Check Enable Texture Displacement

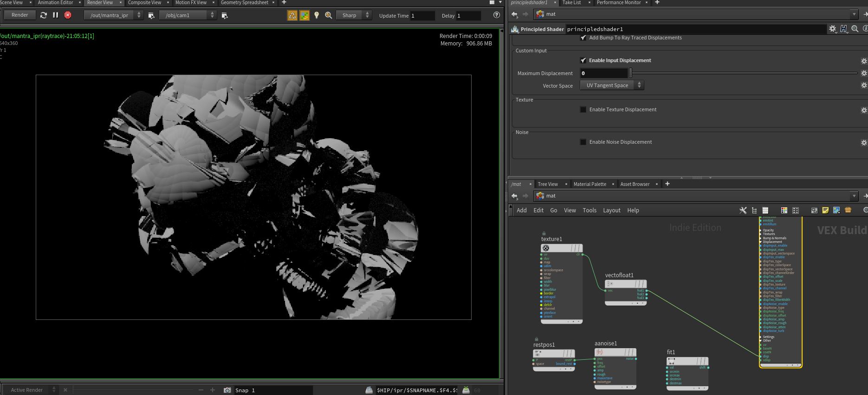[583, 109]
